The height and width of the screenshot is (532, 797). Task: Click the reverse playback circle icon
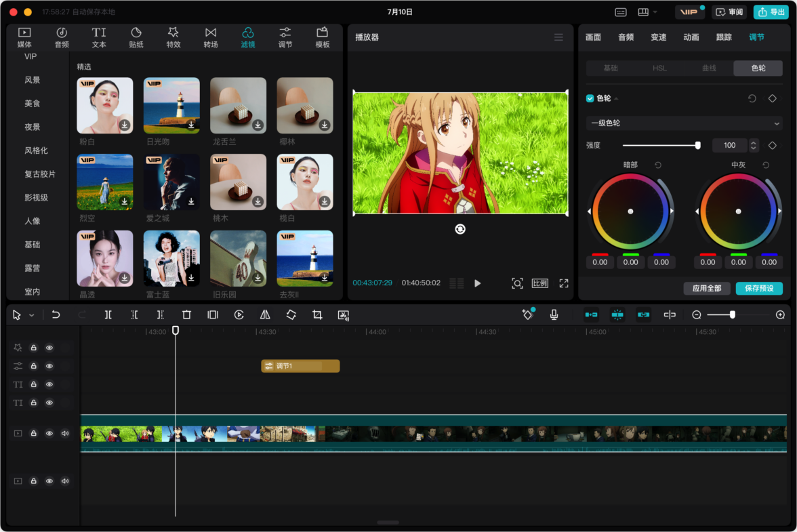(239, 315)
